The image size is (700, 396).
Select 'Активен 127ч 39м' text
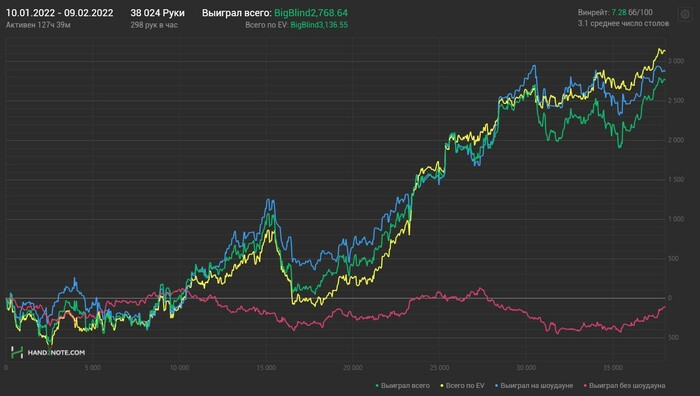click(x=38, y=25)
